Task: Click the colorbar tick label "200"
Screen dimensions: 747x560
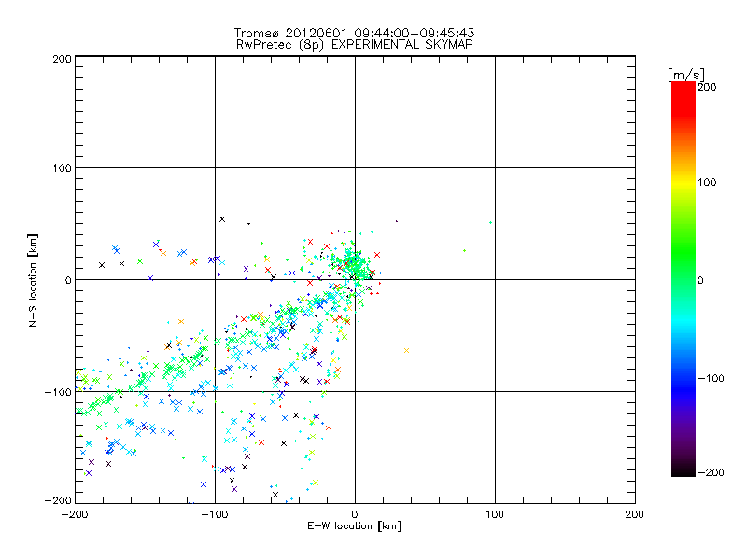Action: pos(707,87)
